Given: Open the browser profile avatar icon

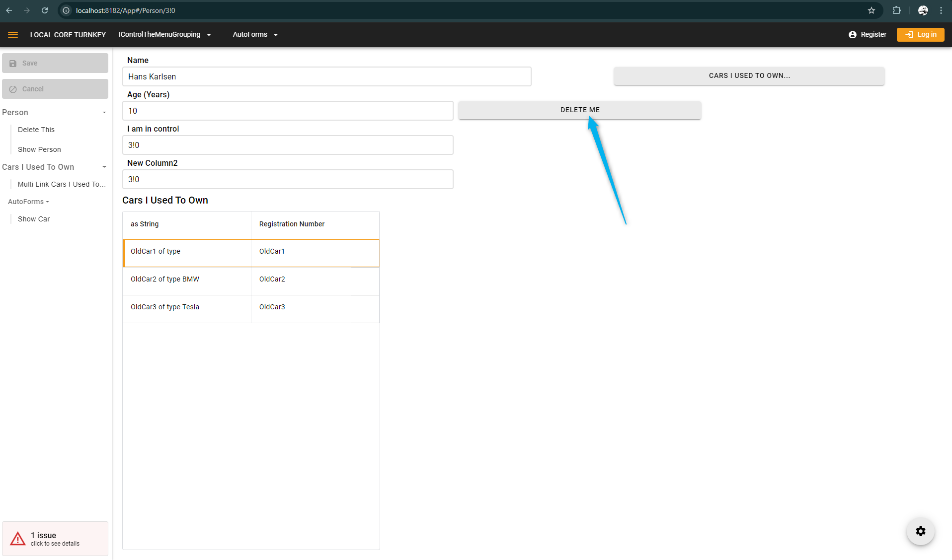Looking at the screenshot, I should click(923, 10).
